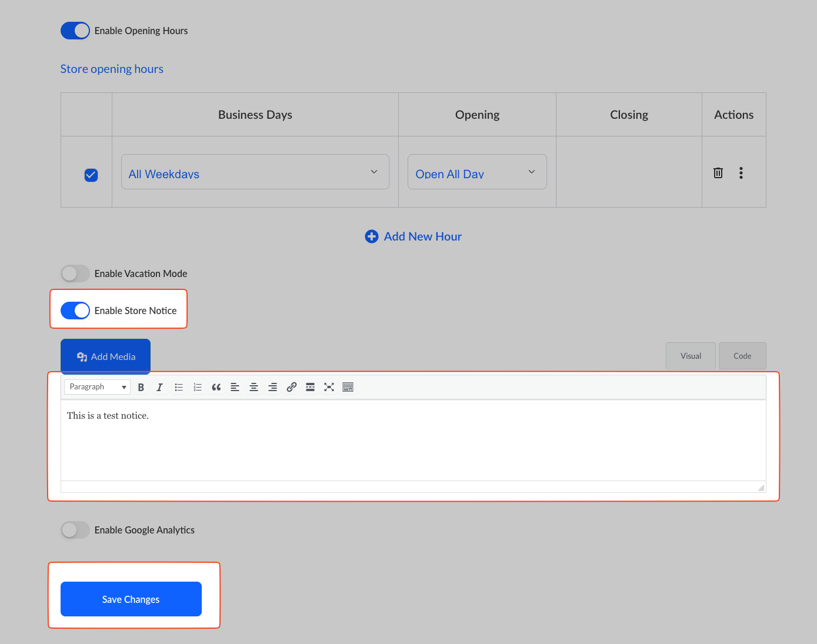Click the Save Changes button
817x644 pixels.
pos(131,599)
